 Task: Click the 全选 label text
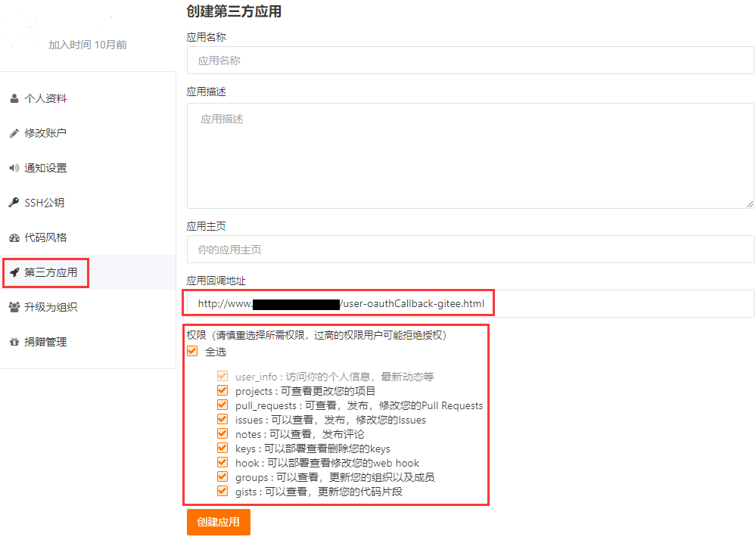[x=216, y=352]
